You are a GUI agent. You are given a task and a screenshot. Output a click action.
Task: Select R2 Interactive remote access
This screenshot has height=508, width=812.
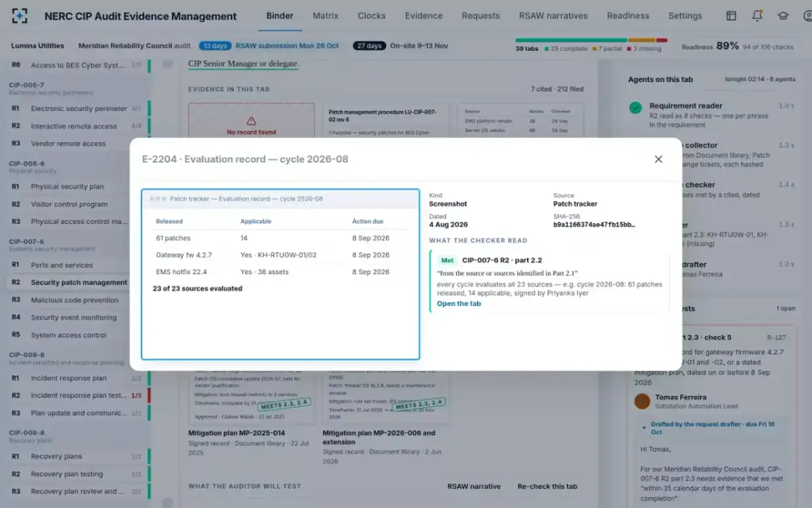[x=77, y=126]
